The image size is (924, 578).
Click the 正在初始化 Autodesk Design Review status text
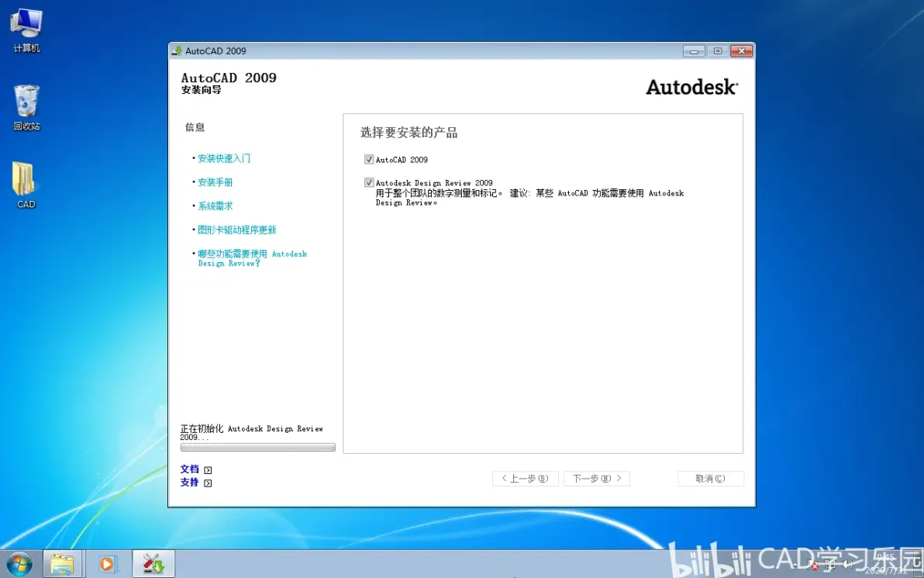(x=252, y=433)
